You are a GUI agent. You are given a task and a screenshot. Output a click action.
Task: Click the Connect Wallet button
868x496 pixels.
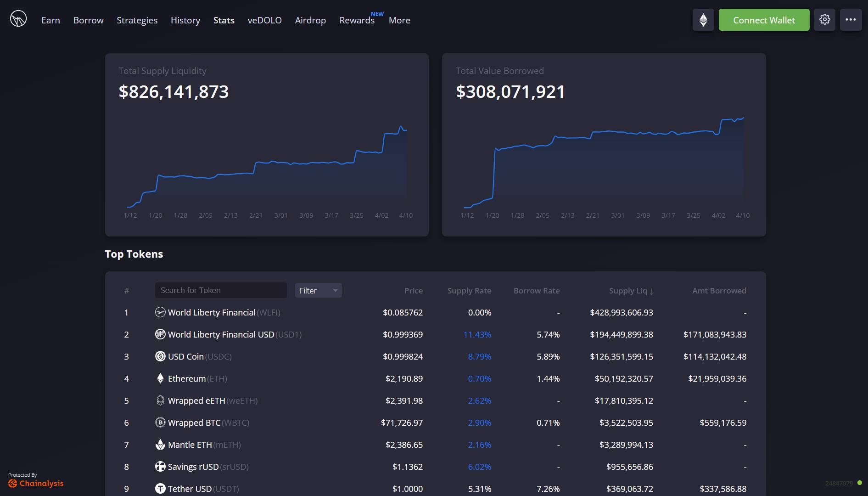point(763,20)
